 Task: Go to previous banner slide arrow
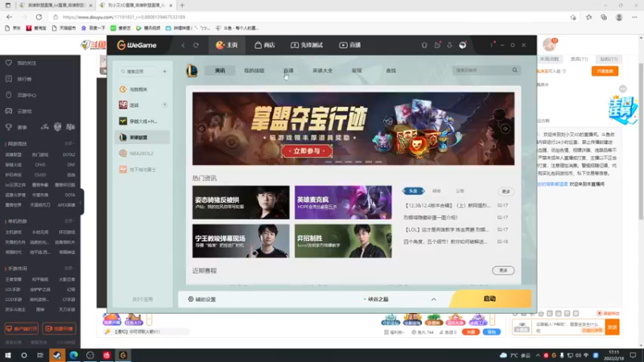point(201,129)
